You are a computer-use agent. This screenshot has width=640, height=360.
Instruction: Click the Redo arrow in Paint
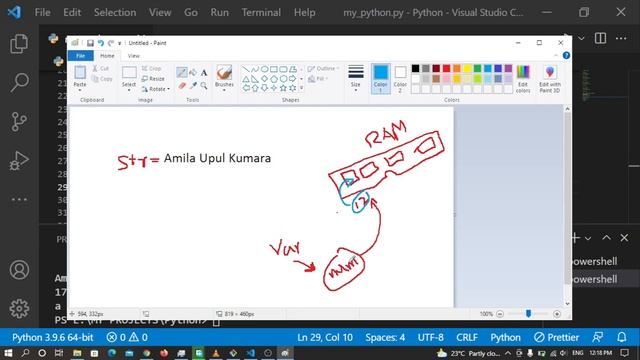[111, 43]
